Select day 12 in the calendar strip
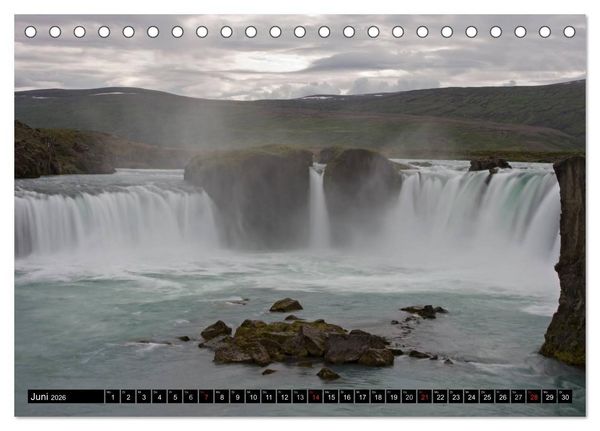This screenshot has width=600, height=431. pos(284,397)
